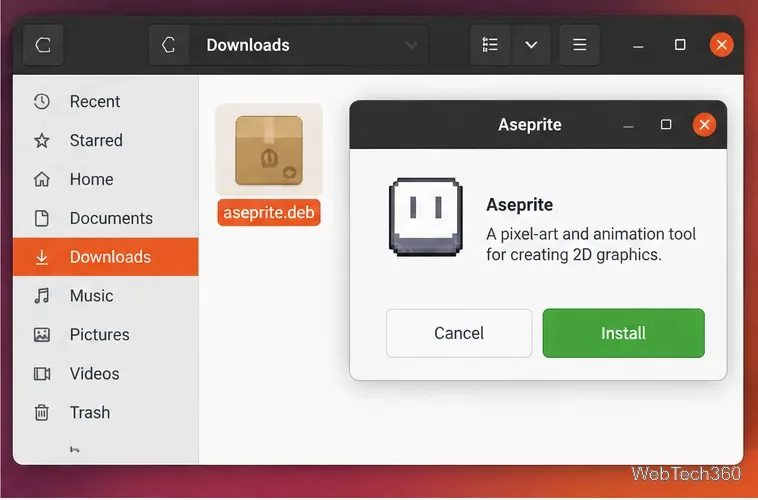Open Starred in the sidebar
This screenshot has height=500, width=758.
pos(106,141)
